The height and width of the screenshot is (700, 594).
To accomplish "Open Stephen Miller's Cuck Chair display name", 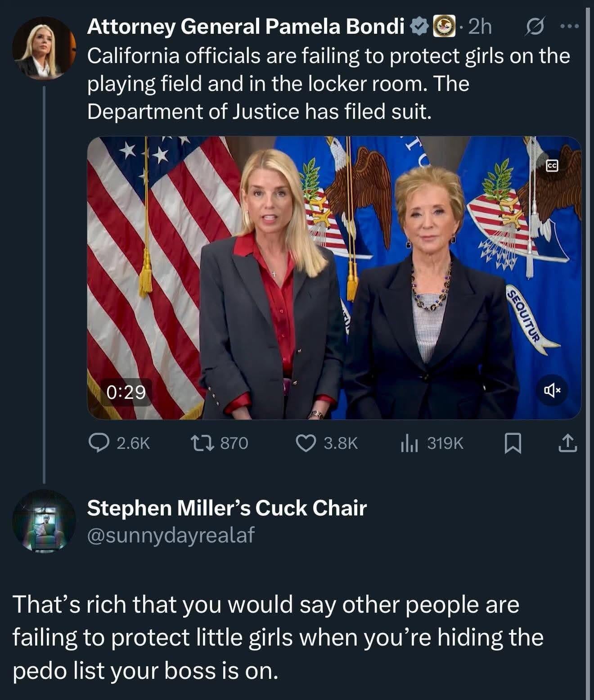I will (227, 508).
